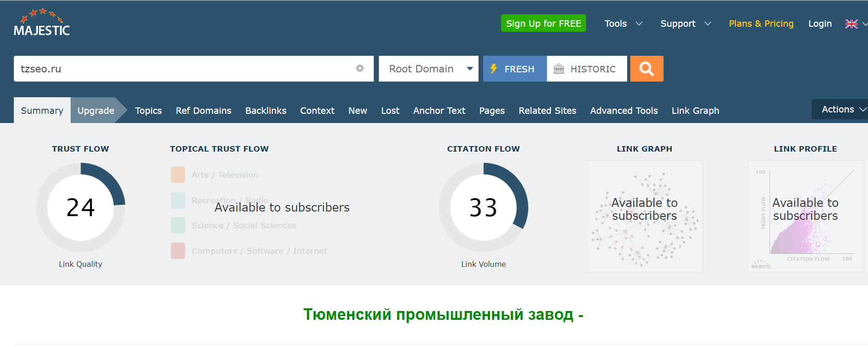Viewport: 868px width, 347px height.
Task: Click the 'TOPICAL TRUST FLOW' heading
Action: click(219, 149)
